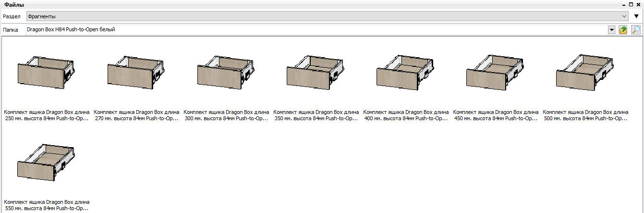This screenshot has width=644, height=213.
Task: Select the 550 мм drawer thumbnail
Action: [x=47, y=162]
